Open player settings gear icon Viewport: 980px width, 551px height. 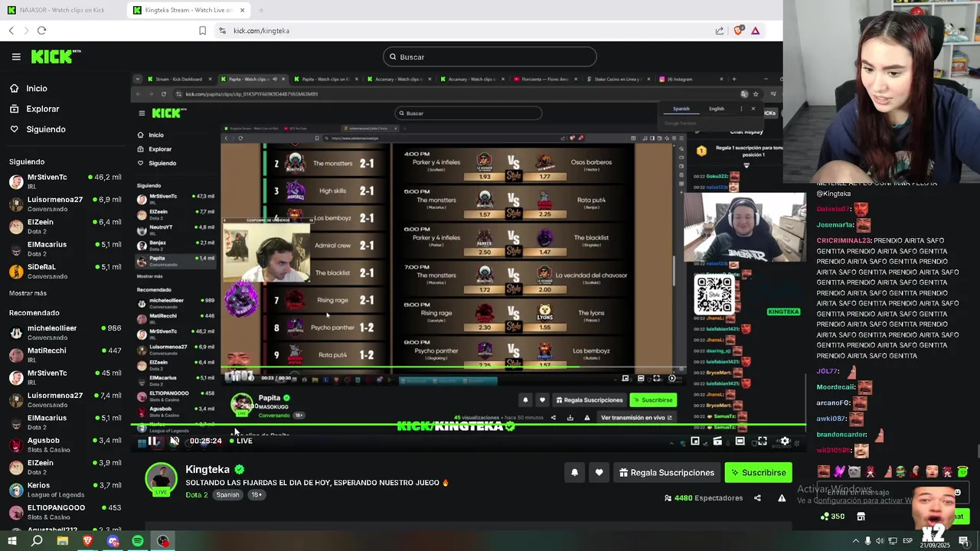pyautogui.click(x=785, y=441)
